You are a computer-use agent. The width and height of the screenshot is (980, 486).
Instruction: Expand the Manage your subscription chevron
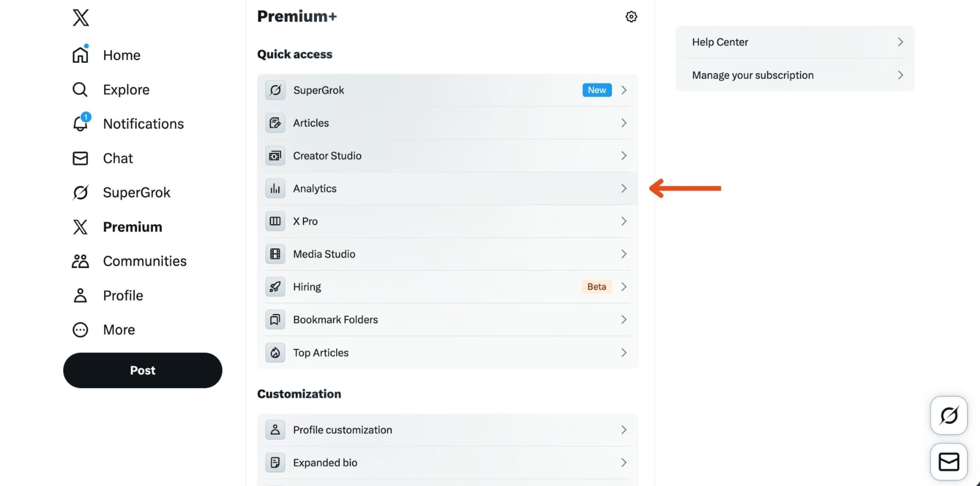900,75
